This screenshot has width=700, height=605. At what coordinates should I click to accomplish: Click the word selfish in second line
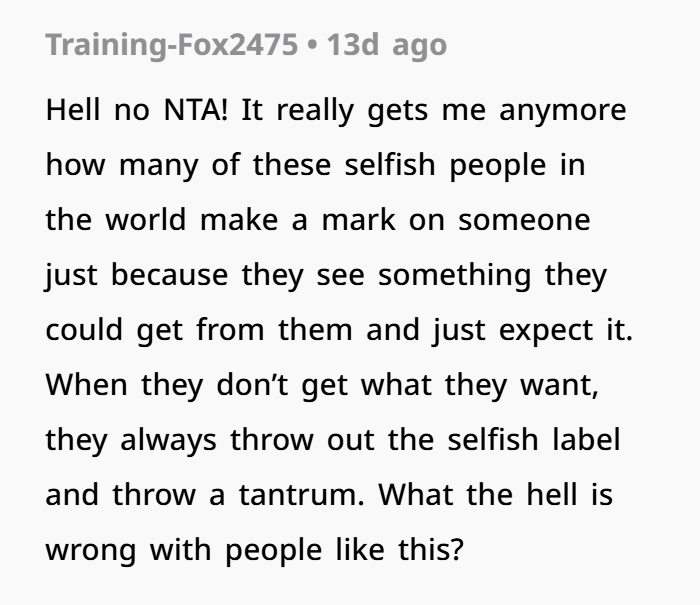click(390, 165)
